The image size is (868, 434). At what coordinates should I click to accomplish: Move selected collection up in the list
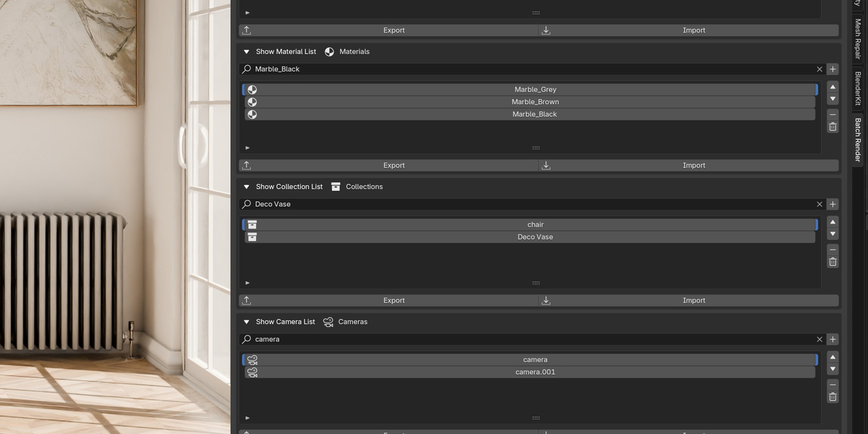tap(833, 222)
